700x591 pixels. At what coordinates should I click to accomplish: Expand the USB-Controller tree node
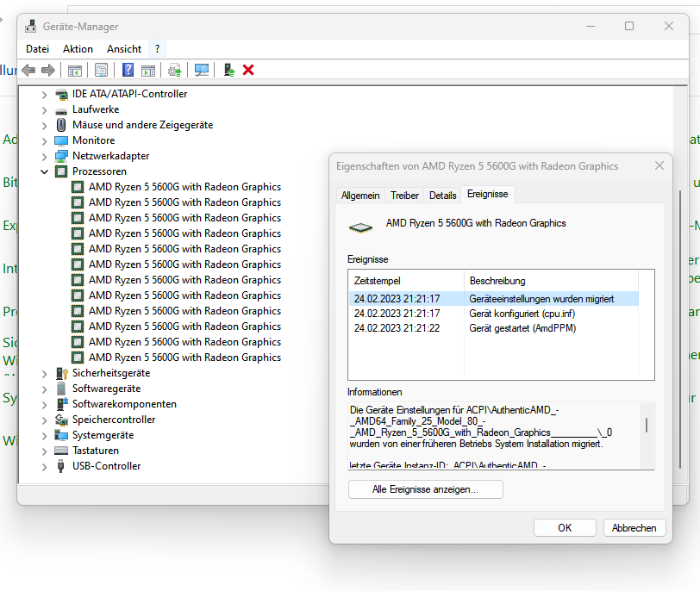(44, 467)
